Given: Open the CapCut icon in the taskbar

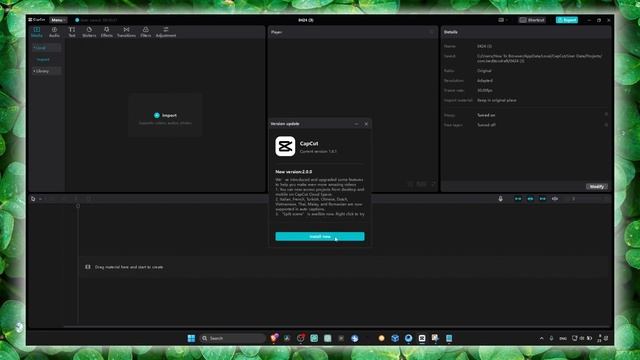Looking at the screenshot, I should pos(422,338).
